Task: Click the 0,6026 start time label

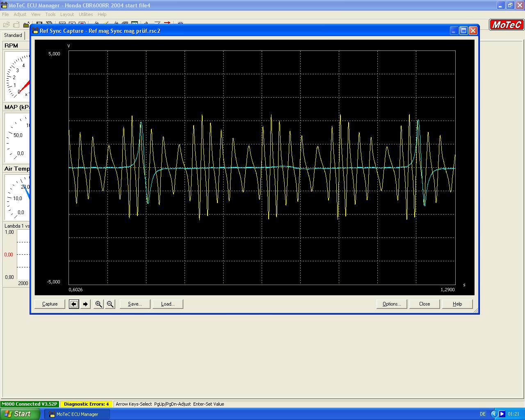Action: click(75, 290)
